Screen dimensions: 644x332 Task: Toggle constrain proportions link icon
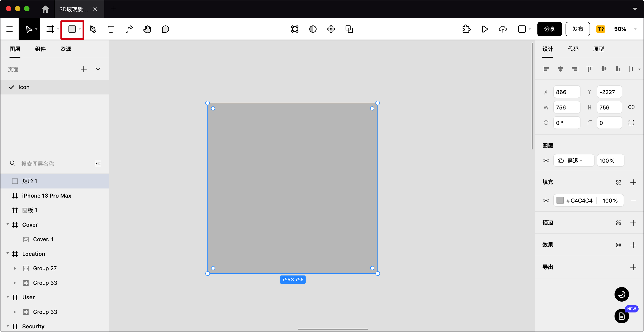pyautogui.click(x=631, y=107)
